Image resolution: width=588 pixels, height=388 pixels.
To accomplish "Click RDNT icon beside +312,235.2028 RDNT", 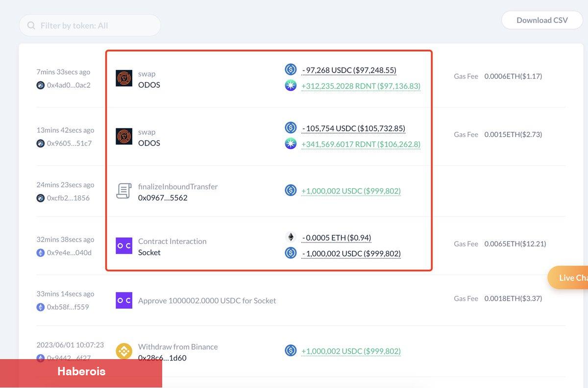I will point(291,86).
